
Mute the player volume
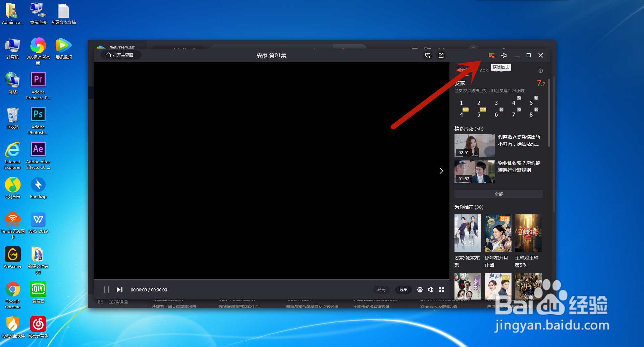pyautogui.click(x=431, y=290)
